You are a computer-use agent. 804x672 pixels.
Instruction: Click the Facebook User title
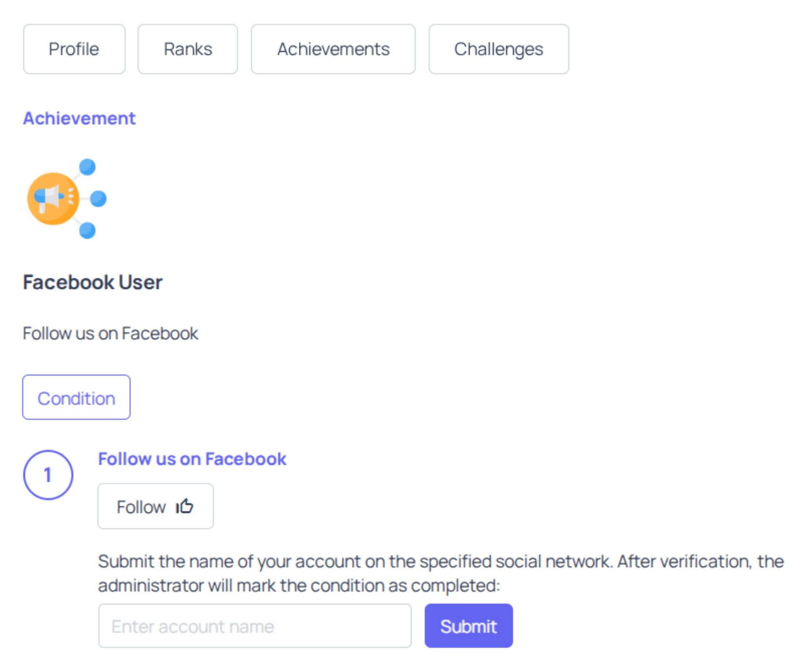coord(93,282)
